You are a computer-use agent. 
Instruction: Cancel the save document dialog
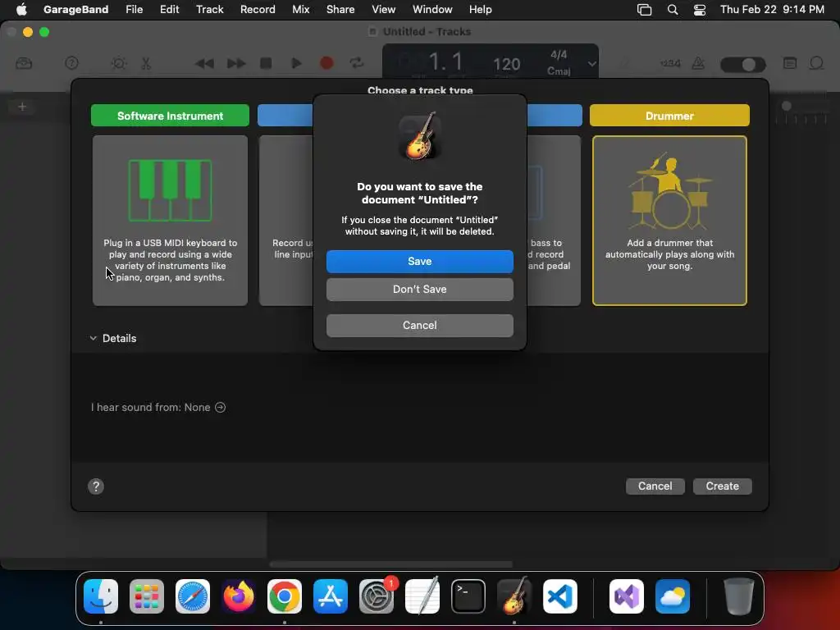419,325
